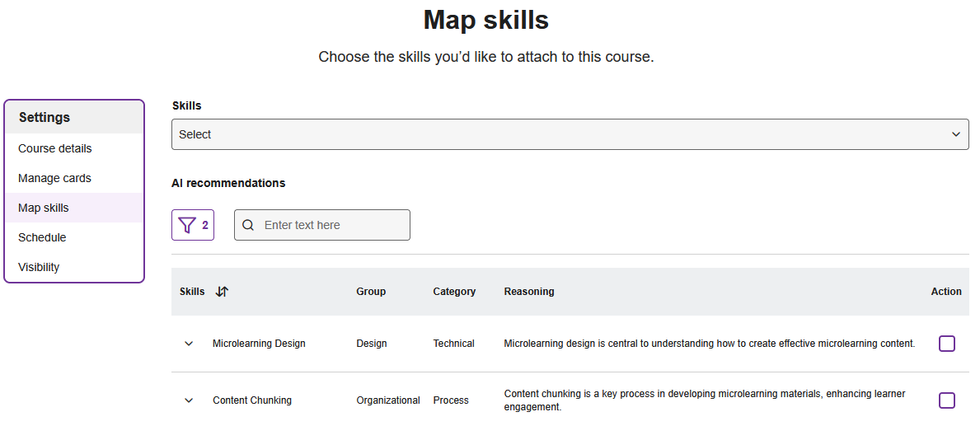Viewport: 980px width, 426px height.
Task: Tick the Microlearning Design action checkbox
Action: pos(947,344)
